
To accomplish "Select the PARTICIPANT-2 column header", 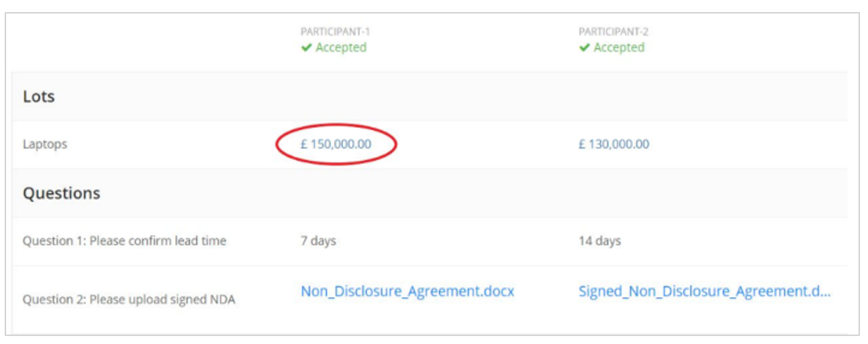I will [613, 32].
